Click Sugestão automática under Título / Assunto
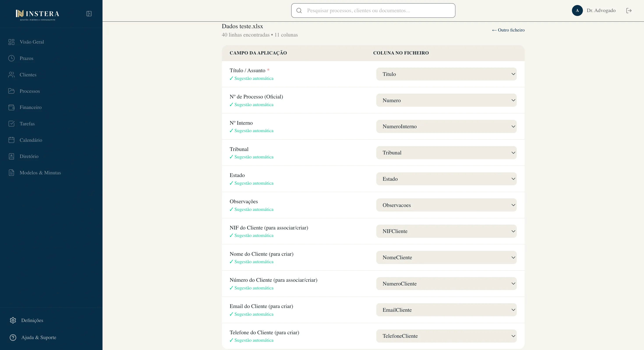 pos(251,78)
